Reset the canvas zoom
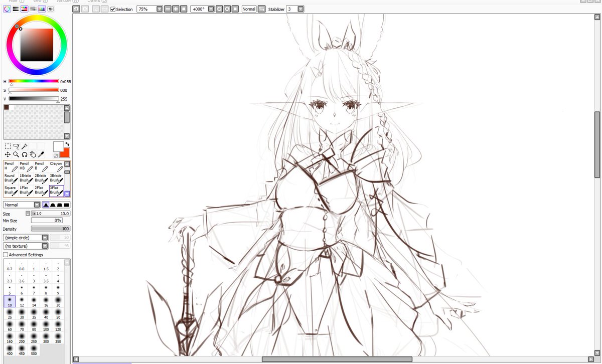Image resolution: width=602 pixels, height=364 pixels. click(184, 9)
